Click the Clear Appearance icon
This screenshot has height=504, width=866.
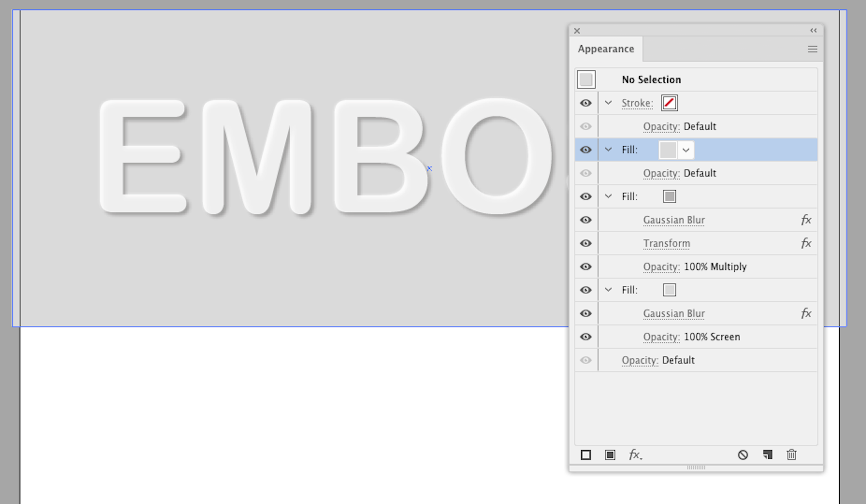click(x=743, y=454)
